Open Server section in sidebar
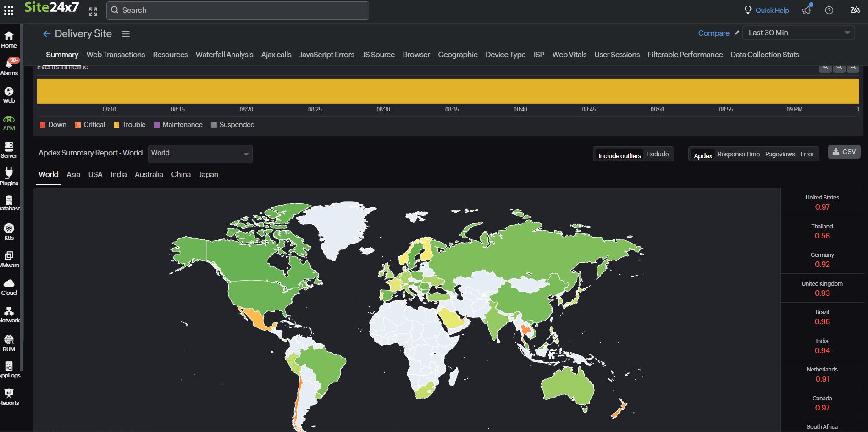868x432 pixels. [x=9, y=150]
